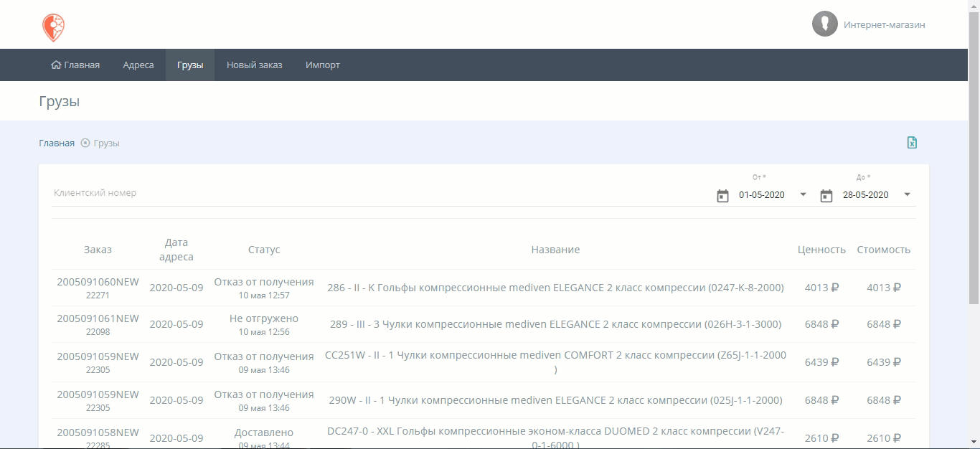Select the CC251W Чулки COMFORT product name
This screenshot has height=449, width=980.
click(x=555, y=362)
